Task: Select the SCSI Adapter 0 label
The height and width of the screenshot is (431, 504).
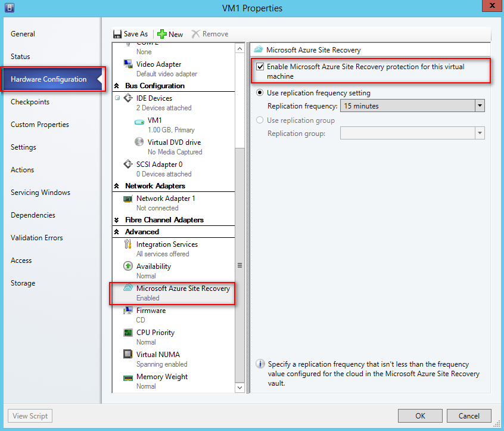Action: click(160, 165)
